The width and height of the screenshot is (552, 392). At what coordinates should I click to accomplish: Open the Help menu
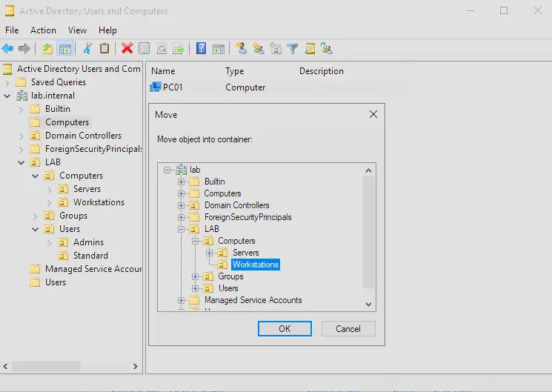coord(107,30)
